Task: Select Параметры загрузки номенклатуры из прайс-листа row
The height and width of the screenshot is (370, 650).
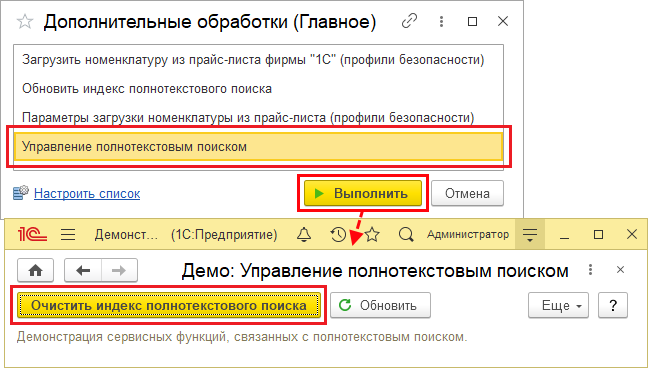Action: 258,118
